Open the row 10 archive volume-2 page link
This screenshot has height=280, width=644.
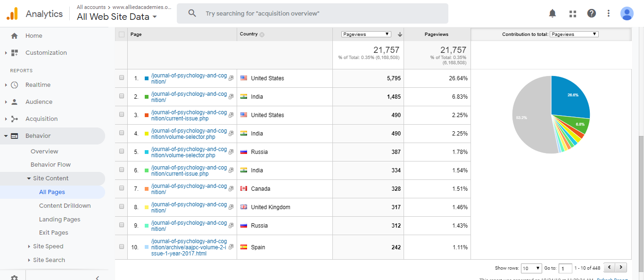pos(189,247)
